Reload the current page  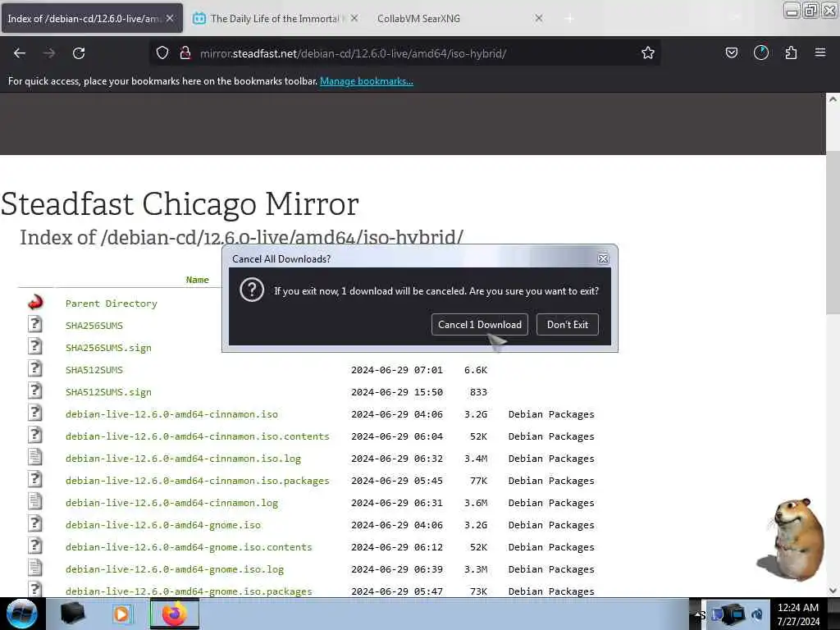tap(79, 53)
